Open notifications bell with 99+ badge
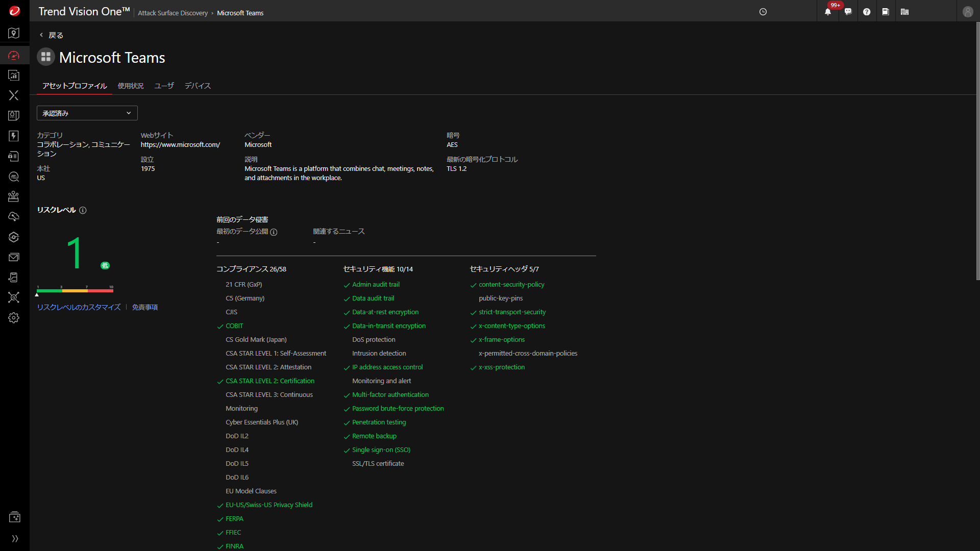Viewport: 980px width, 551px height. (828, 12)
